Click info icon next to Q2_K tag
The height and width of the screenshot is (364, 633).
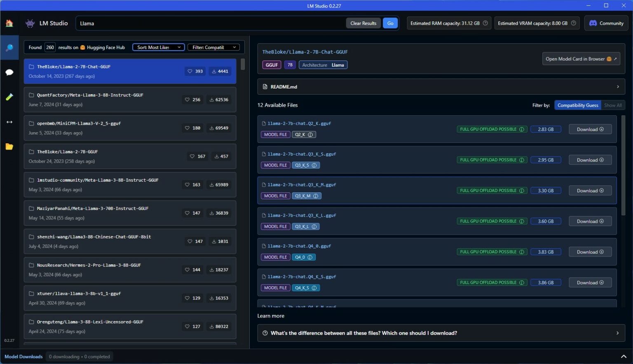310,135
